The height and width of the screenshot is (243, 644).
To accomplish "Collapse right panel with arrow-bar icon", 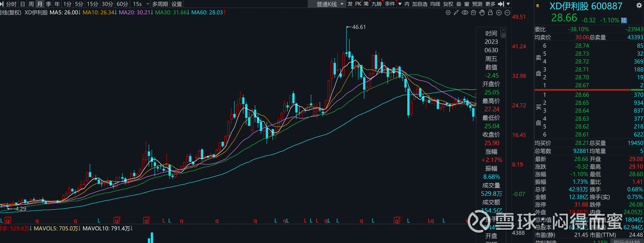I will 501,4.
